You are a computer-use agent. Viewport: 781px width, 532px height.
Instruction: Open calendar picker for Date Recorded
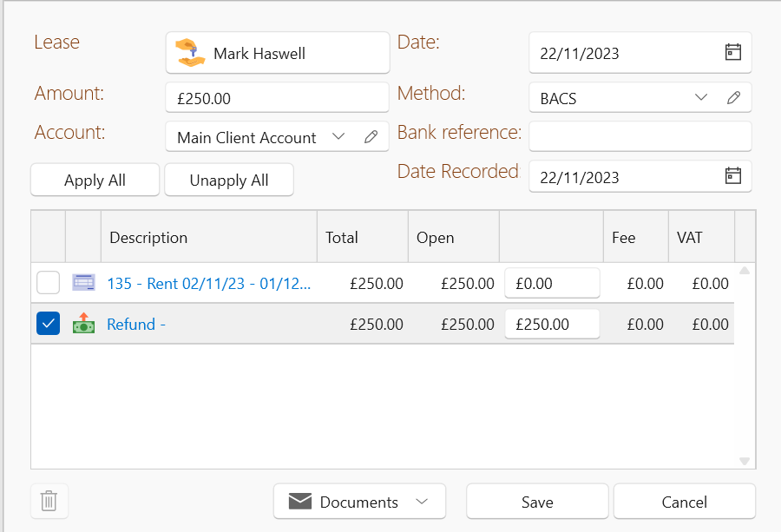point(733,177)
